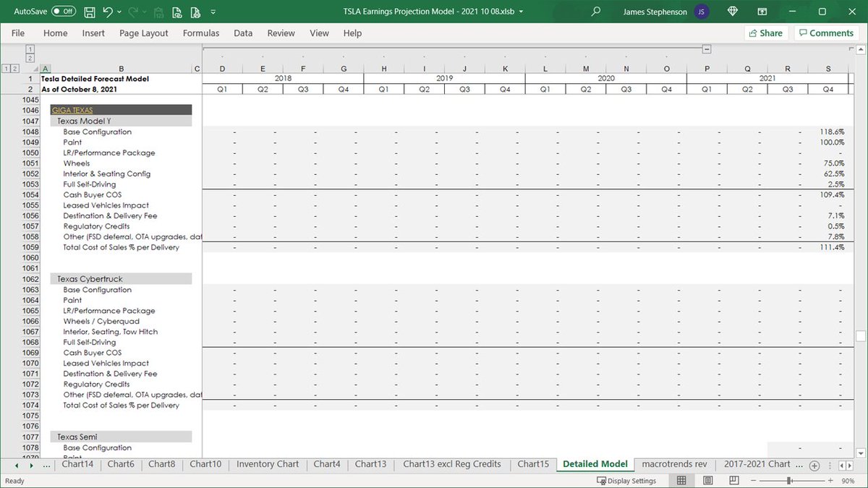Switch to the Insert ribbon tab
868x488 pixels.
93,33
